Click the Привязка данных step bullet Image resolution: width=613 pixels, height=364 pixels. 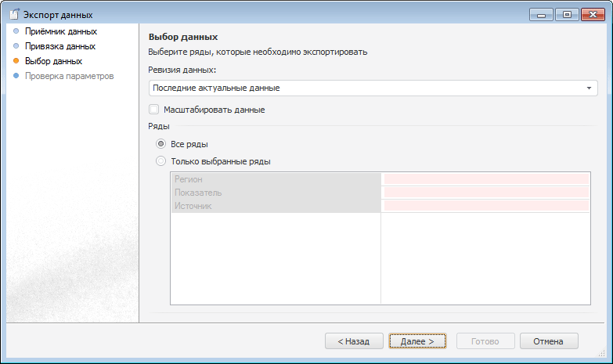tap(16, 46)
